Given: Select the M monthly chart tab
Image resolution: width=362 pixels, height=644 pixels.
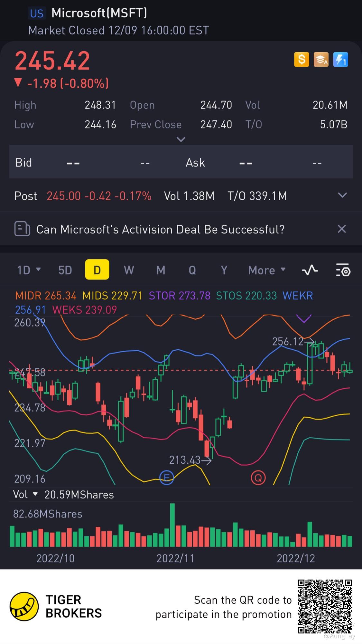Looking at the screenshot, I should coord(161,270).
